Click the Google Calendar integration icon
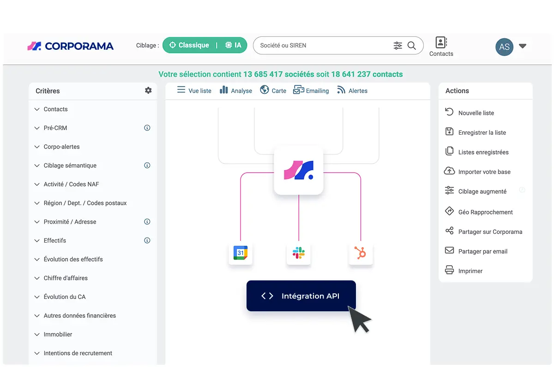 click(x=241, y=253)
